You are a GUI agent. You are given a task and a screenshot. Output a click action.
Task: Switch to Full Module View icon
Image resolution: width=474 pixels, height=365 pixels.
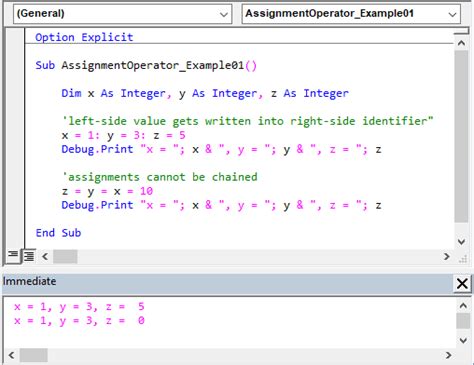point(29,256)
